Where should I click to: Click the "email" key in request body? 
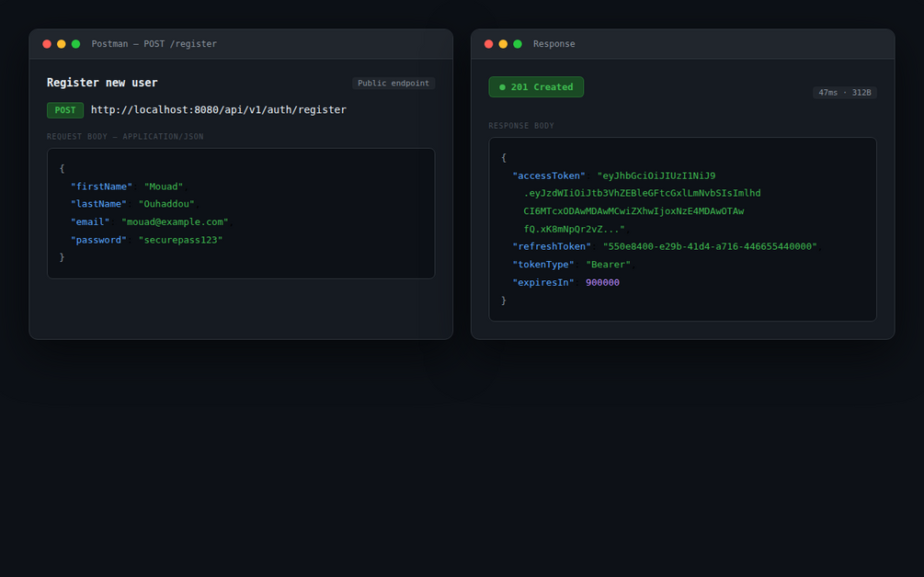pos(90,222)
